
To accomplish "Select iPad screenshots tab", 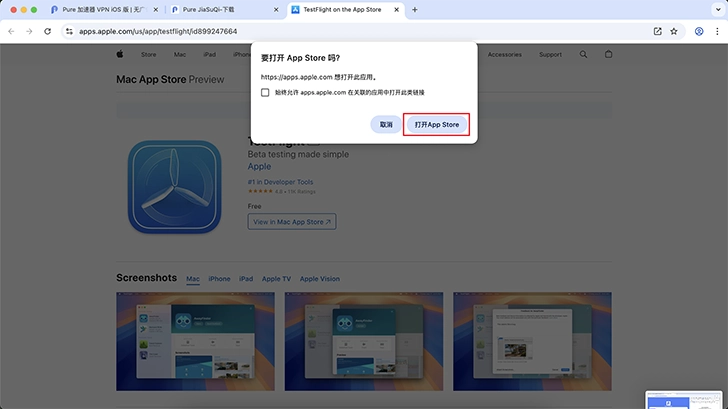I will 246,279.
